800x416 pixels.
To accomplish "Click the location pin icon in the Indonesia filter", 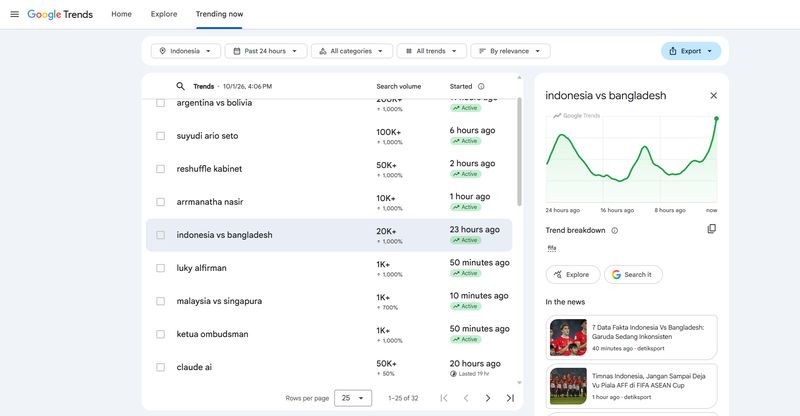I will [x=163, y=51].
